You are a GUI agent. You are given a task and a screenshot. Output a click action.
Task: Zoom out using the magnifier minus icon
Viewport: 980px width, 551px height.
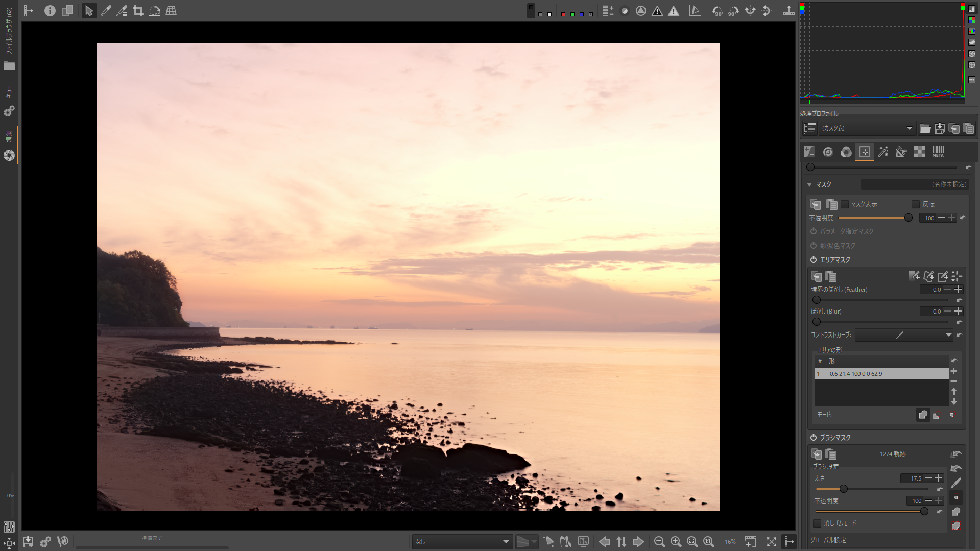659,542
